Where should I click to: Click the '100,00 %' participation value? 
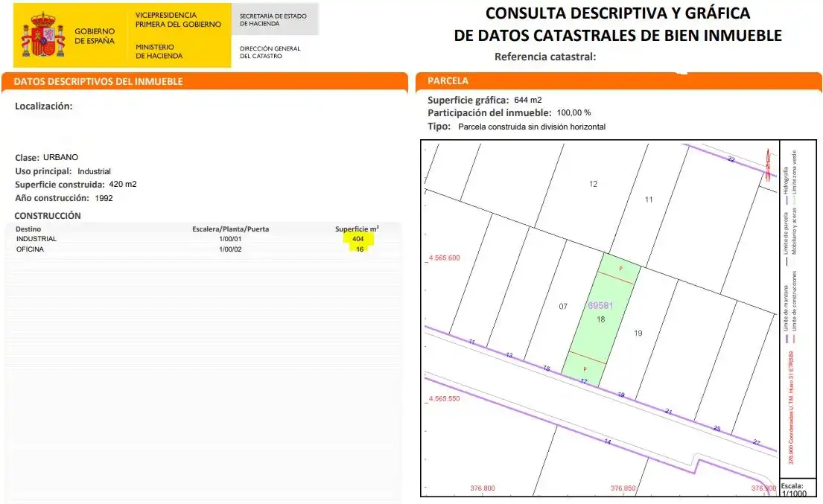click(x=573, y=112)
